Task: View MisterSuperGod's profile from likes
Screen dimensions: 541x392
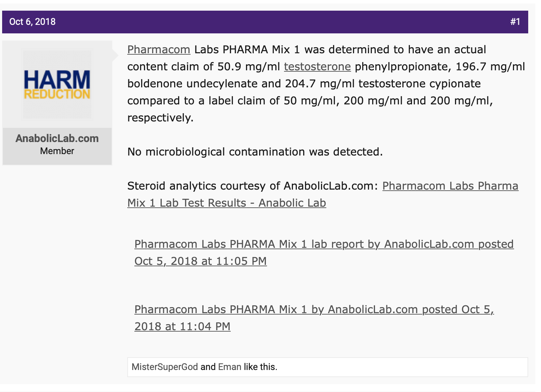Action: tap(165, 367)
